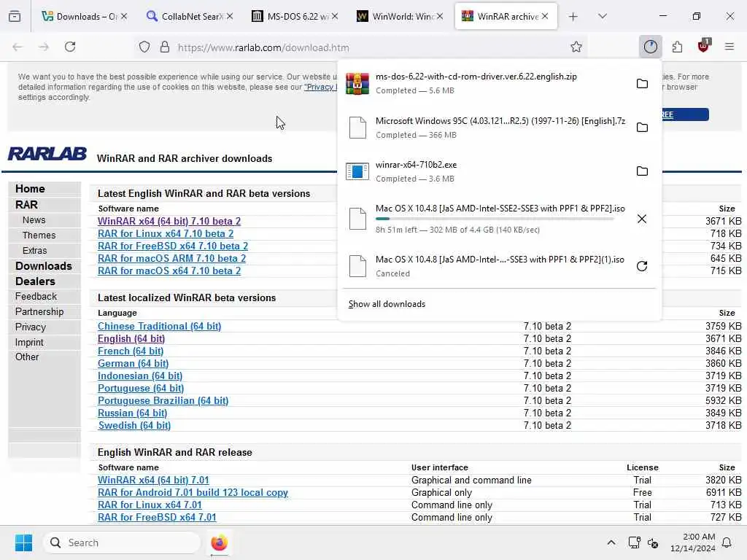Open the list all tabs dropdown
The width and height of the screenshot is (747, 560).
(x=602, y=17)
